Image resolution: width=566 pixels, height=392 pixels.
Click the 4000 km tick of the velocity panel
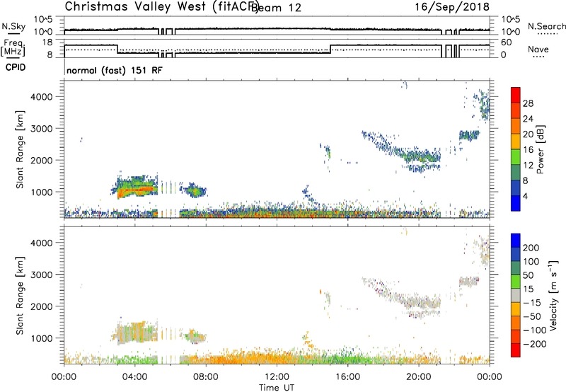(x=42, y=243)
